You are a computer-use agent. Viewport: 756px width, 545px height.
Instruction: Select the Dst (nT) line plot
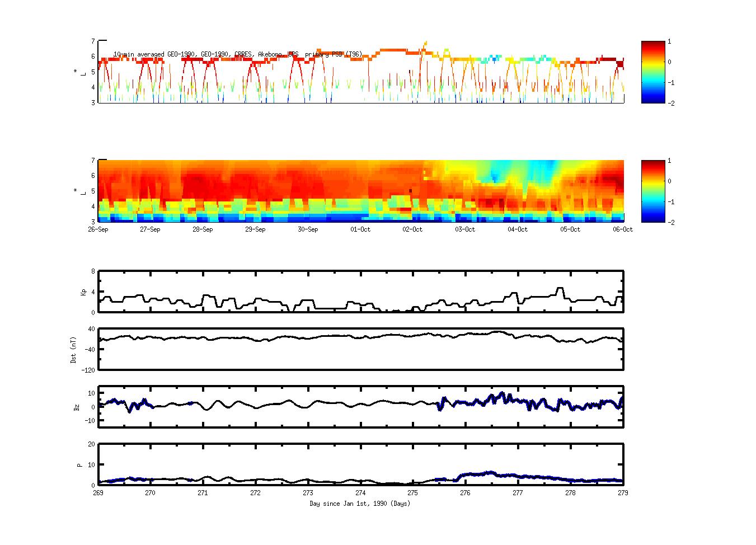pyautogui.click(x=361, y=349)
